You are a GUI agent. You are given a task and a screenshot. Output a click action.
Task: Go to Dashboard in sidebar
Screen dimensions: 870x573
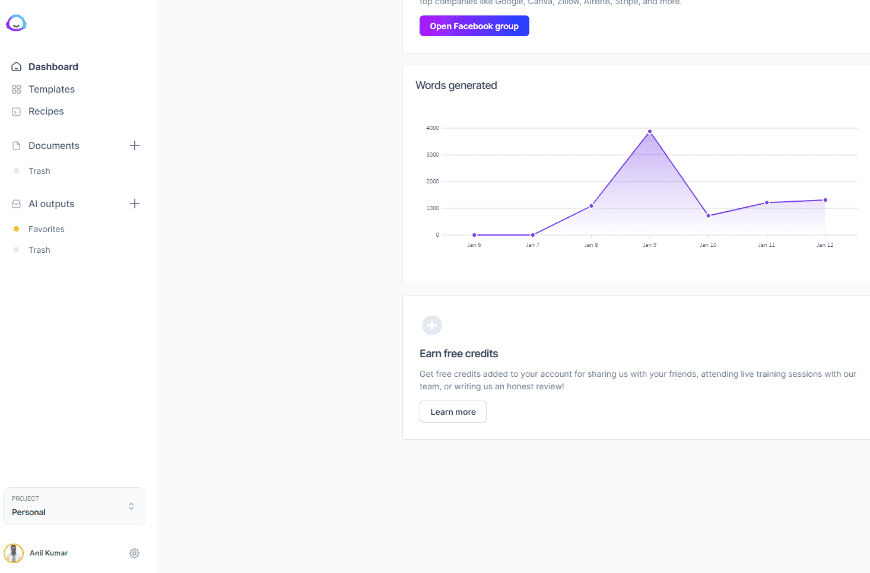53,67
